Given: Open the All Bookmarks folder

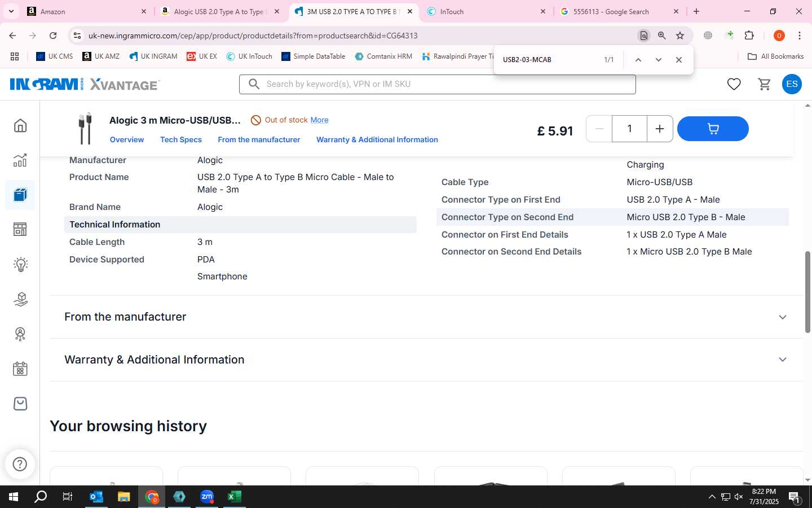Looking at the screenshot, I should (x=775, y=56).
